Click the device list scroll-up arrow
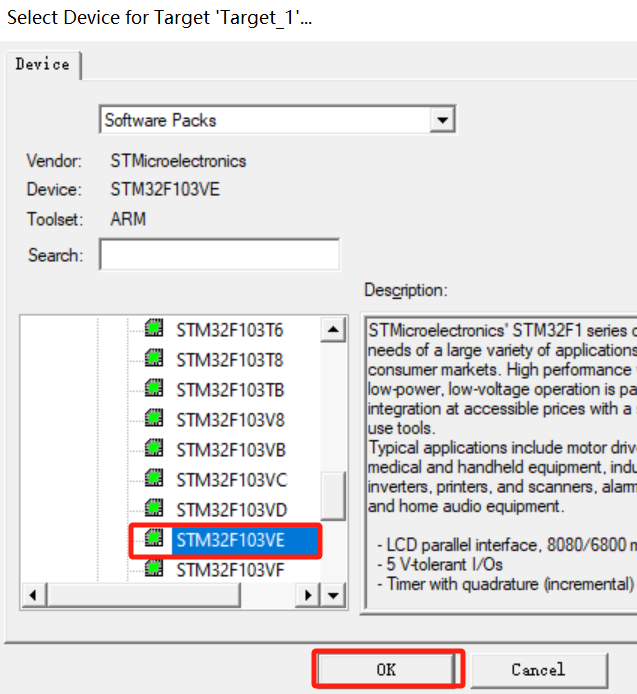The width and height of the screenshot is (637, 694). click(x=333, y=330)
